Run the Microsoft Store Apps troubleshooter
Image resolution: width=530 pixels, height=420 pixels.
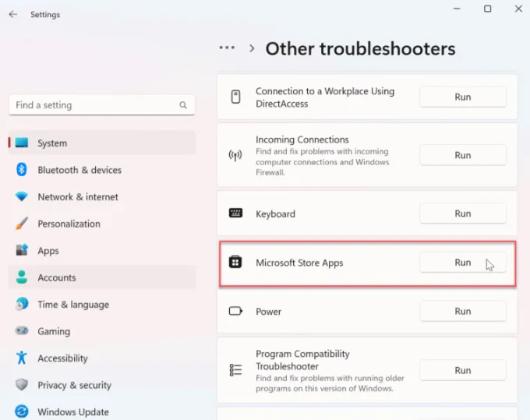[462, 263]
